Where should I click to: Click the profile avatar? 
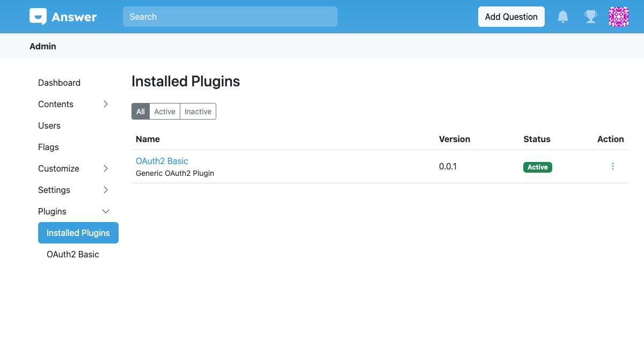tap(618, 17)
